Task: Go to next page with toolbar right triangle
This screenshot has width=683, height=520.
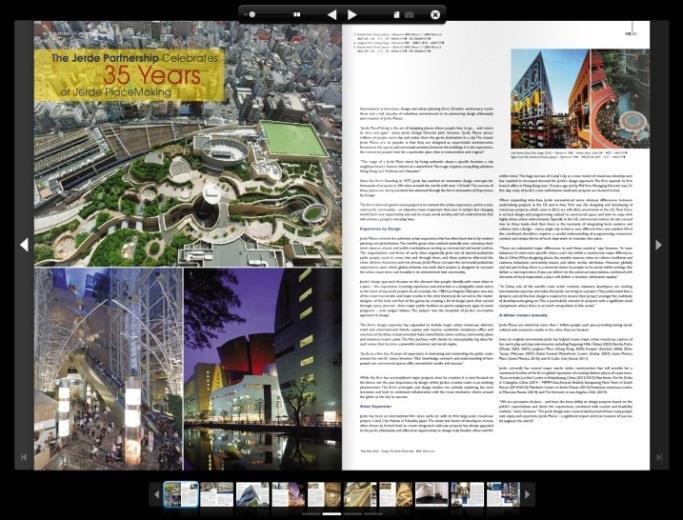Action: click(x=352, y=15)
